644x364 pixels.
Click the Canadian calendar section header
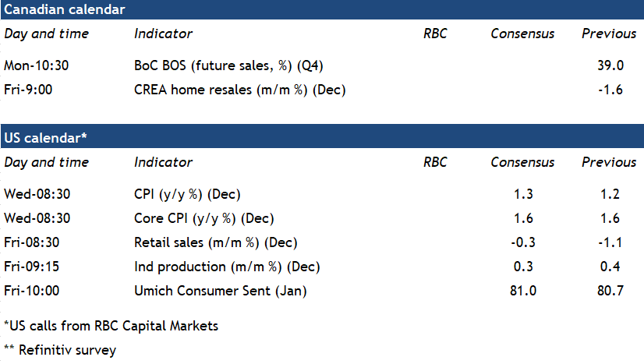click(65, 9)
